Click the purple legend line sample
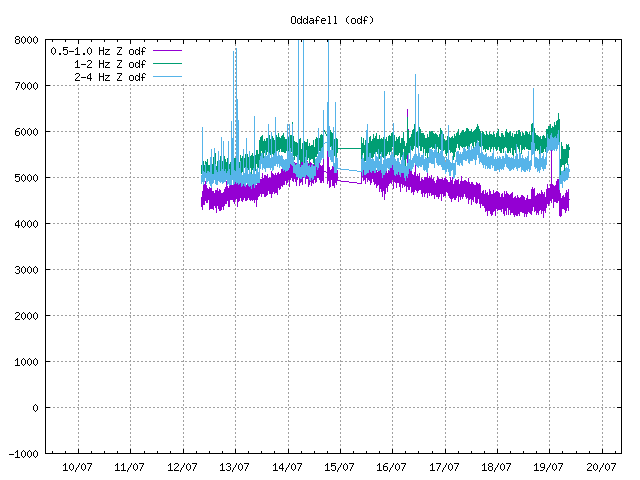 (166, 50)
